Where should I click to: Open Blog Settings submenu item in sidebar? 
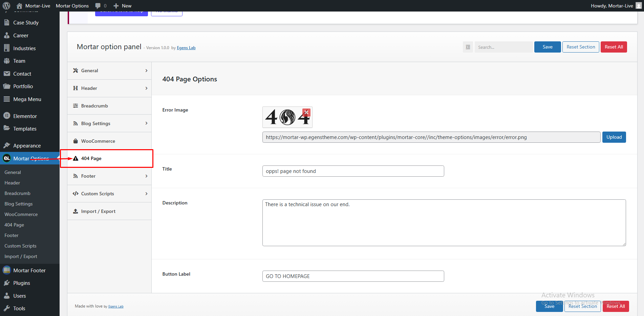point(19,204)
